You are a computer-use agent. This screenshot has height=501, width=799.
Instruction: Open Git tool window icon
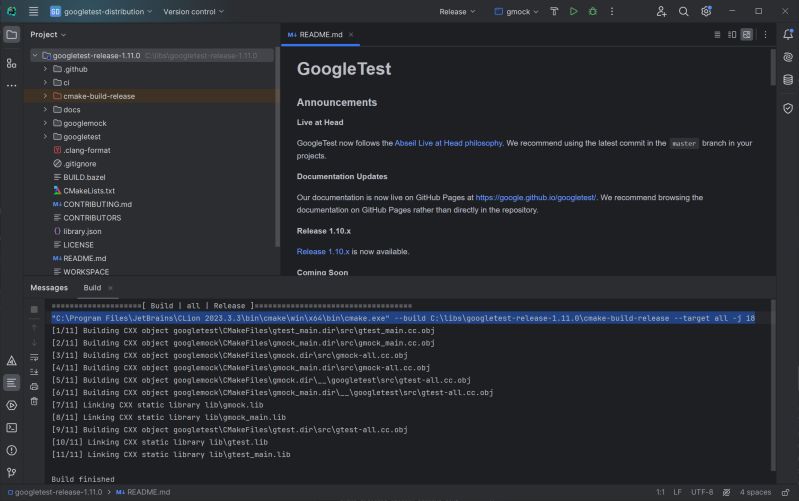[11, 472]
